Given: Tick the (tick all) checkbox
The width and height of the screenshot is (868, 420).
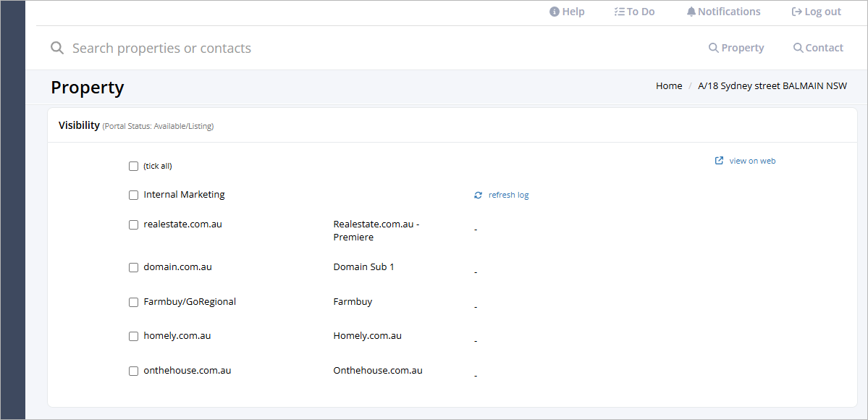Looking at the screenshot, I should point(133,167).
